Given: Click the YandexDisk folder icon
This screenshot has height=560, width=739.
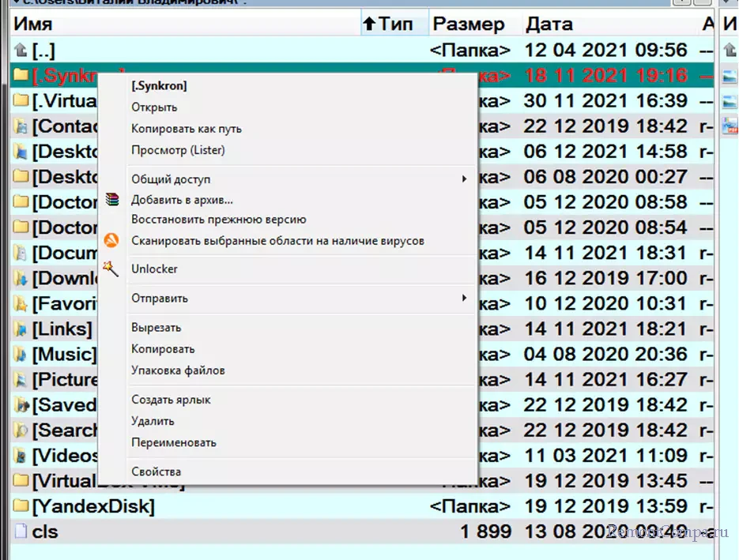Looking at the screenshot, I should [x=21, y=506].
